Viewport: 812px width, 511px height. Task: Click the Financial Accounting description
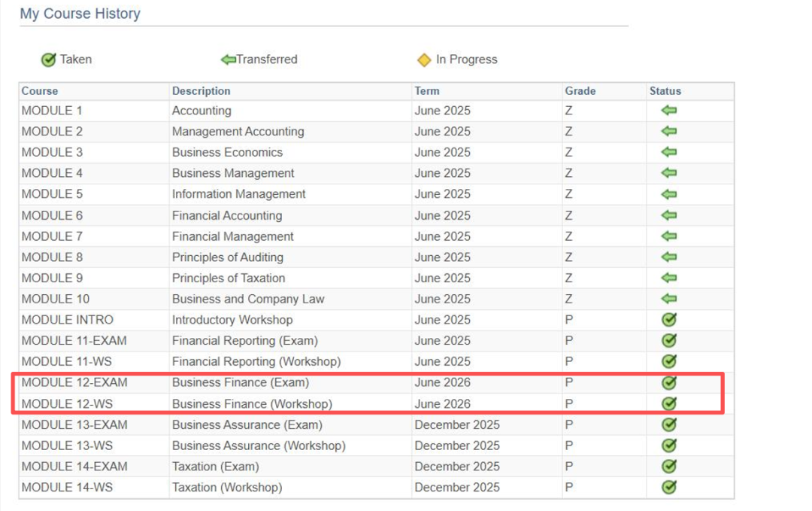pos(227,215)
